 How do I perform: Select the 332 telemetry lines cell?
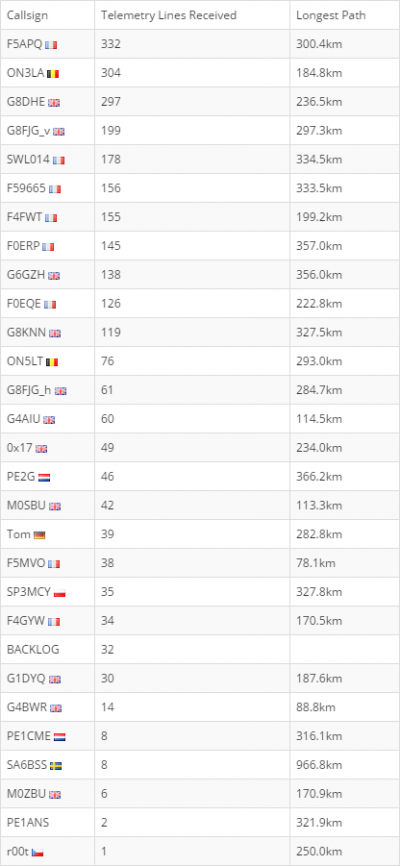(x=110, y=44)
